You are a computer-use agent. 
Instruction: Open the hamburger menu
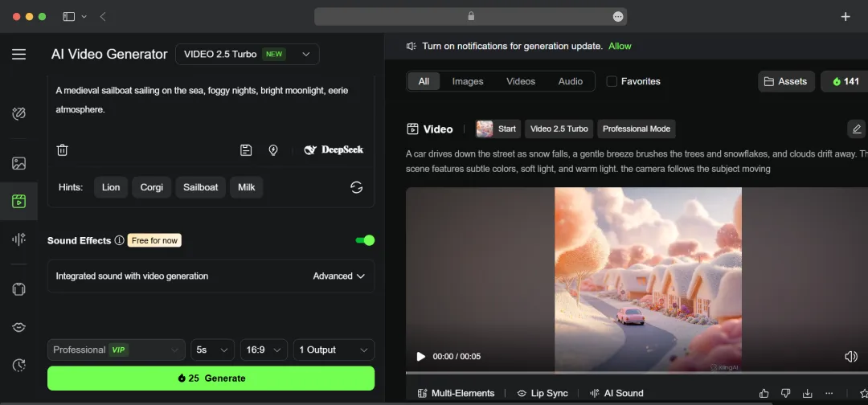[x=18, y=54]
